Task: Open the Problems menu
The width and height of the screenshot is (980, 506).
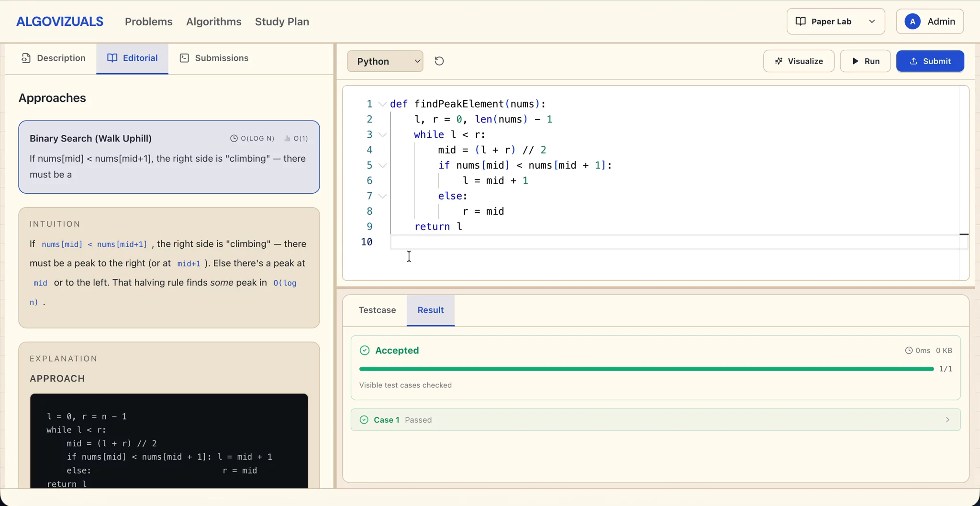Action: click(148, 22)
